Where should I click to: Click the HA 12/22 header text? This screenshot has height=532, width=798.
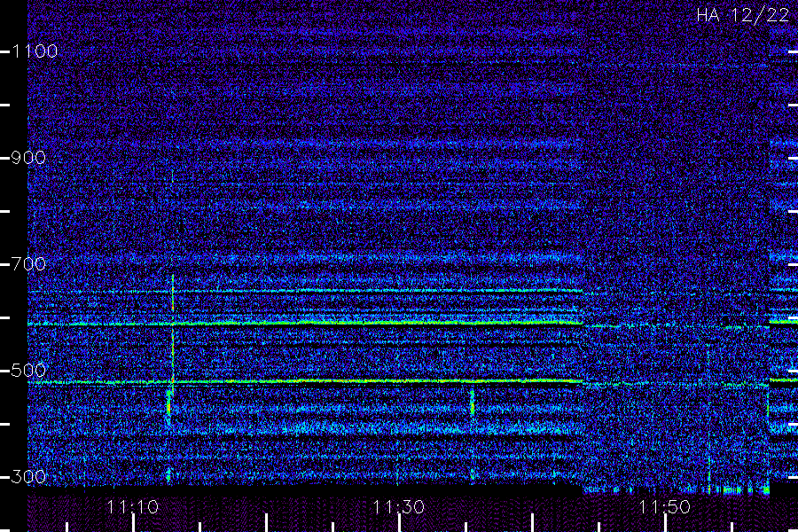pos(742,15)
